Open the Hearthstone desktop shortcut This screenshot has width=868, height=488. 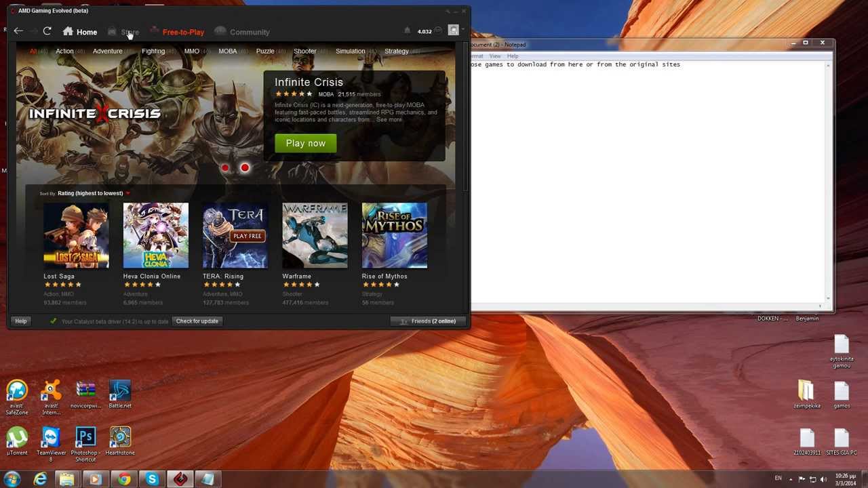point(120,441)
